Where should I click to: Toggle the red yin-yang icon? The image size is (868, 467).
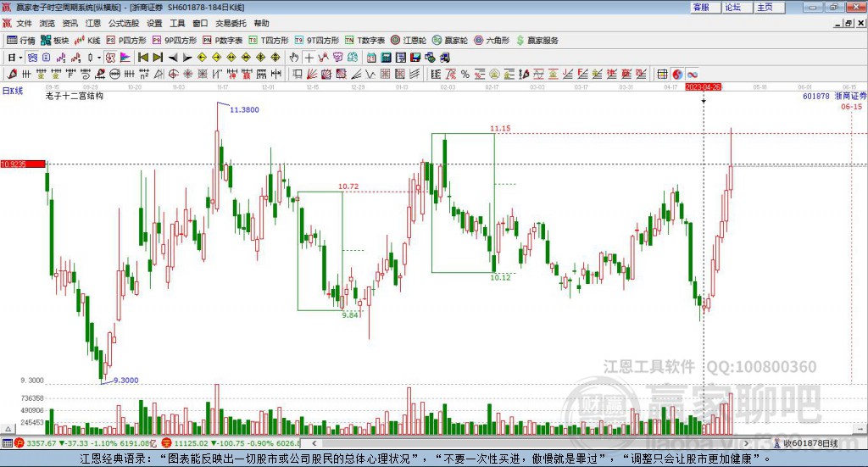pyautogui.click(x=677, y=74)
